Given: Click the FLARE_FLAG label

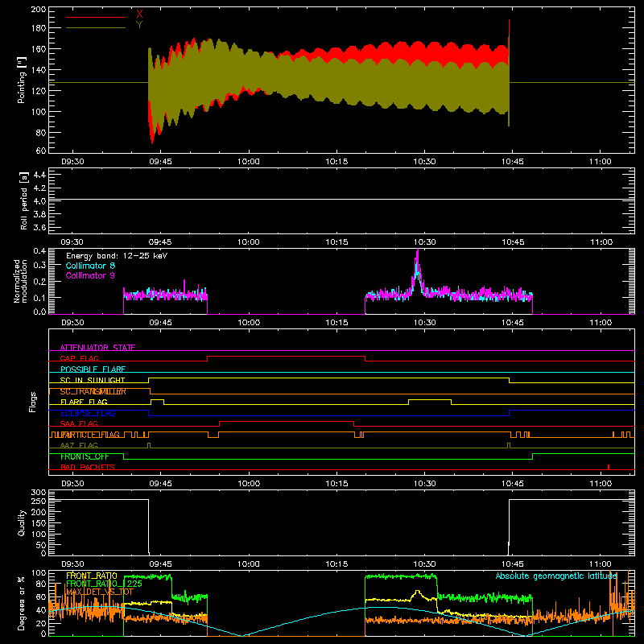Looking at the screenshot, I should 84,402.
